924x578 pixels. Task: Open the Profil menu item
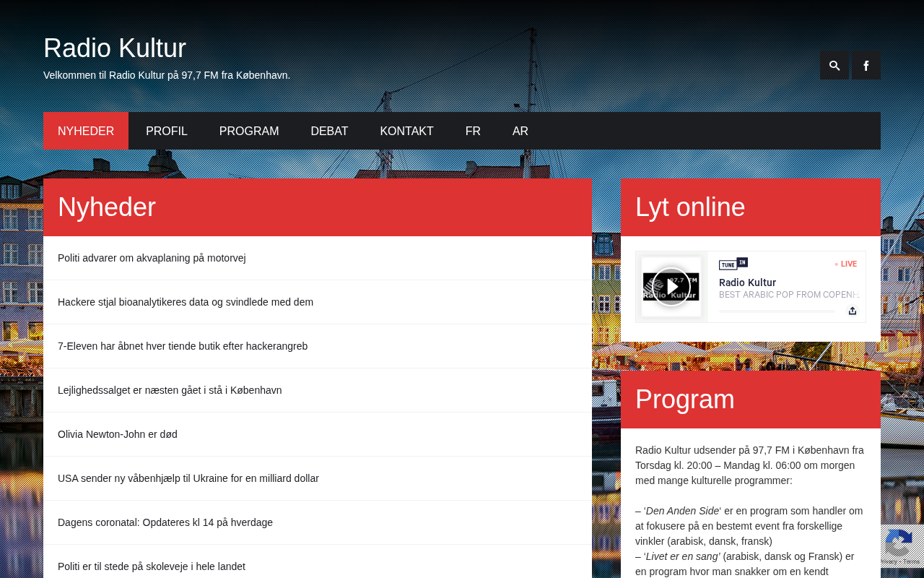coord(167,131)
